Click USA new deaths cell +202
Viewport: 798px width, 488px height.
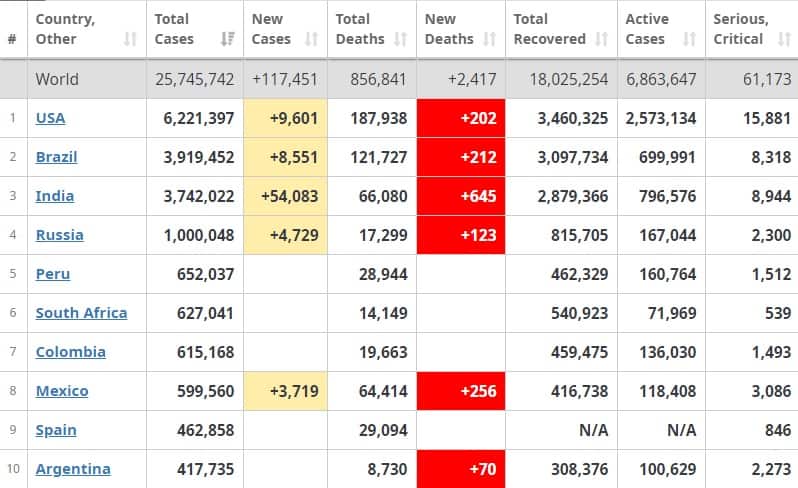pyautogui.click(x=461, y=118)
